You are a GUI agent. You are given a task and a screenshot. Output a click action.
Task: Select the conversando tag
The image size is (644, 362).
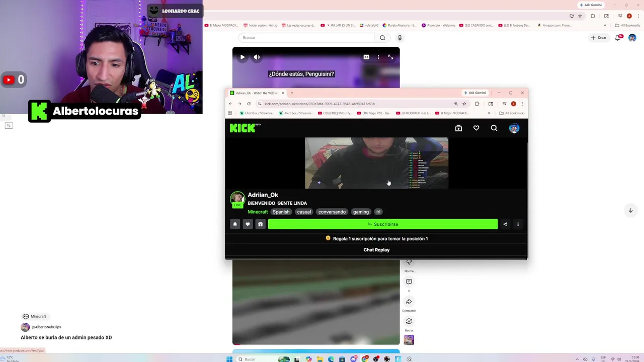coord(332,212)
